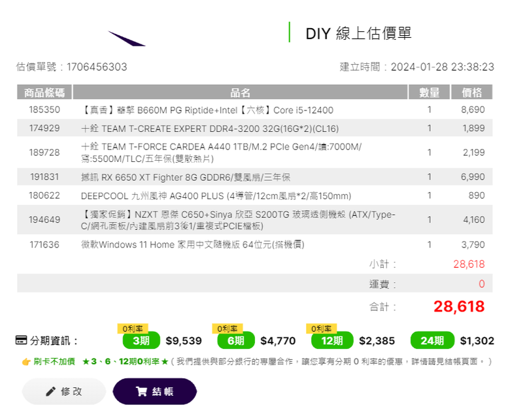Image resolution: width=510 pixels, height=420 pixels.
Task: Click the ★3、6、12期0利率★ notice
Action: click(x=126, y=361)
